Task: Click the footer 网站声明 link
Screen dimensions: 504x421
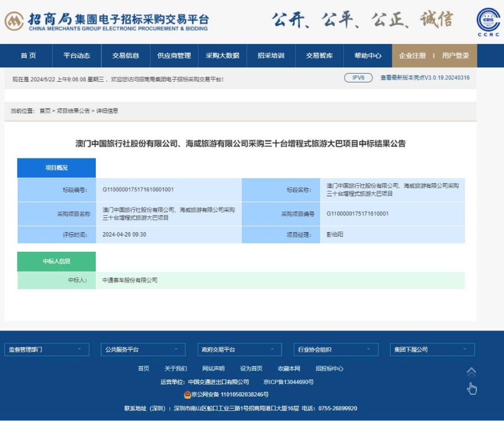Action: coord(214,368)
